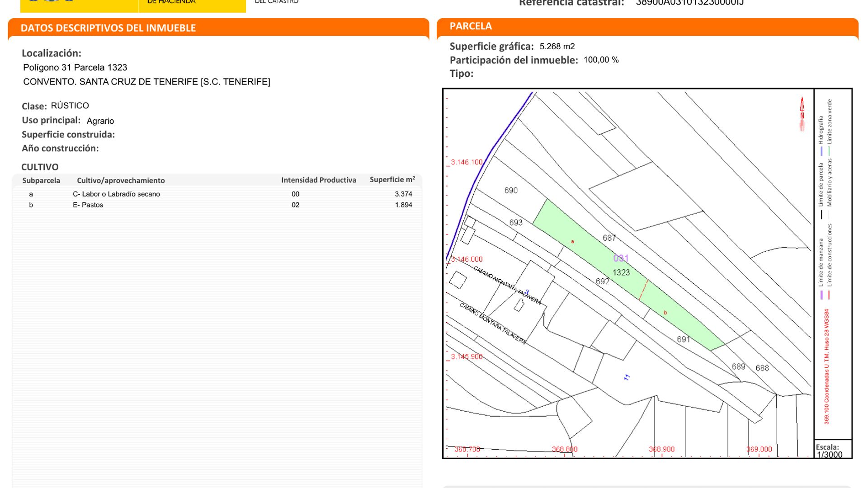Click the red subparcela 'b' marker on map

pos(665,313)
